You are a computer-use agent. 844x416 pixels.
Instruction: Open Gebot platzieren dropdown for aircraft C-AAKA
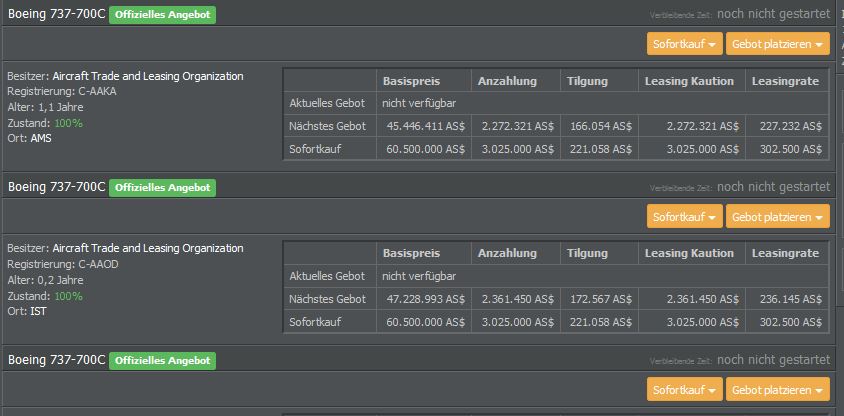click(777, 44)
